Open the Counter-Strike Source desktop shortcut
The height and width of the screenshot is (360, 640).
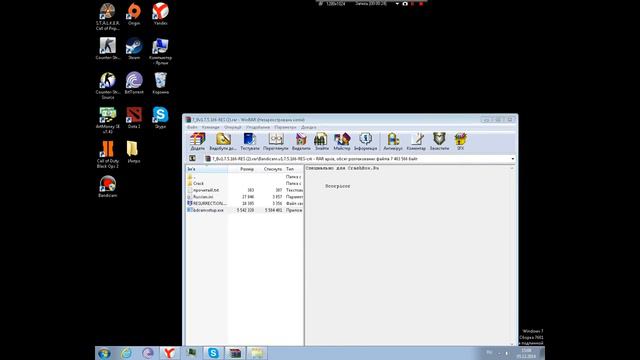click(x=108, y=86)
